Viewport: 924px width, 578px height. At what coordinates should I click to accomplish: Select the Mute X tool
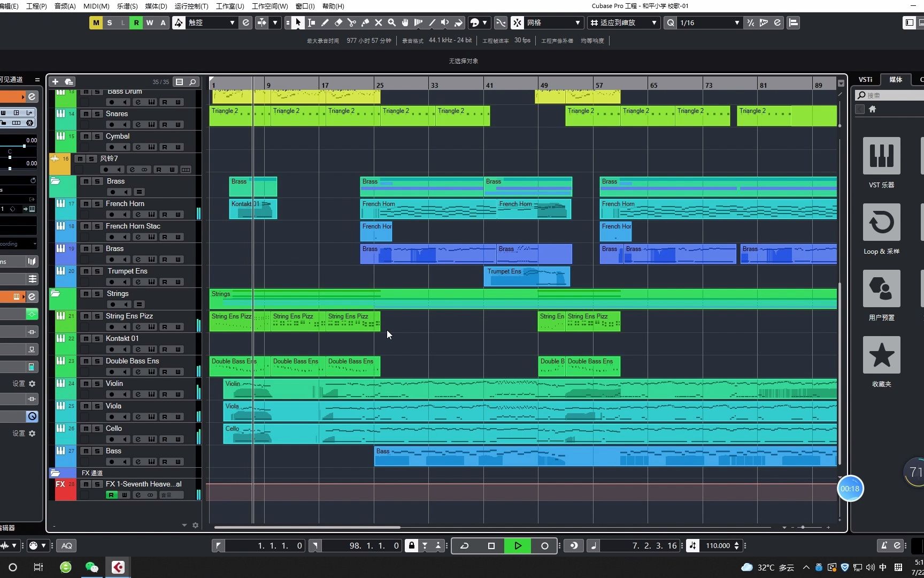(379, 22)
